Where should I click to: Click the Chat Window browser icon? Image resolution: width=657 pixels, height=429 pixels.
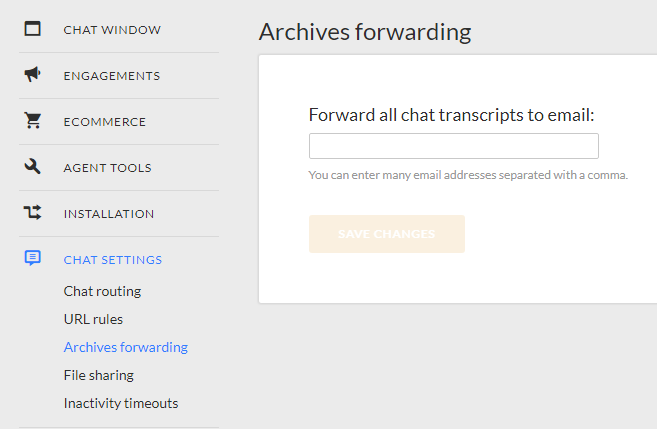(33, 29)
